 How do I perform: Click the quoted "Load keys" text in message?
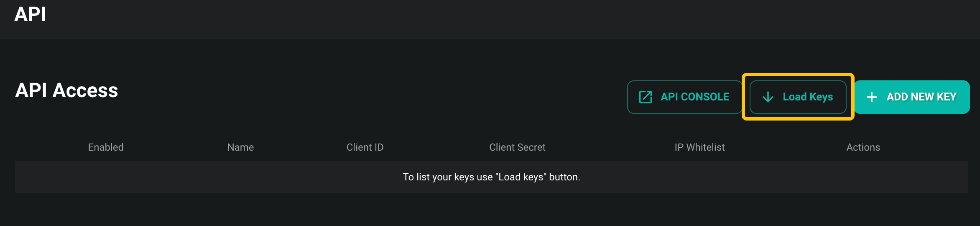pyautogui.click(x=521, y=177)
